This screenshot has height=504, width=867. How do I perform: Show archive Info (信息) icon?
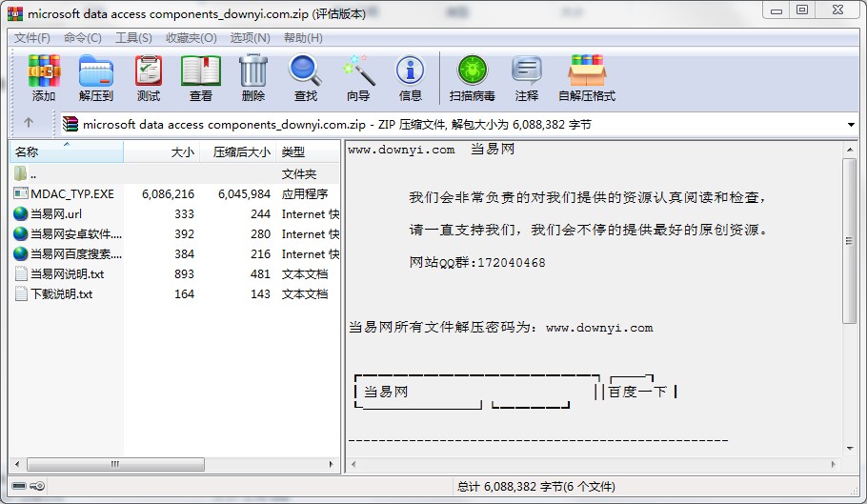(x=411, y=71)
